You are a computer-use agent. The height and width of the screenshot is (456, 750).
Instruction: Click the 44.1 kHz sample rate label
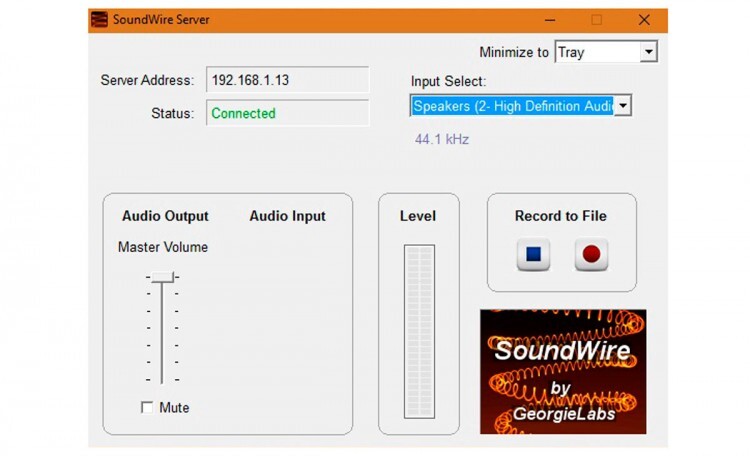tap(442, 139)
